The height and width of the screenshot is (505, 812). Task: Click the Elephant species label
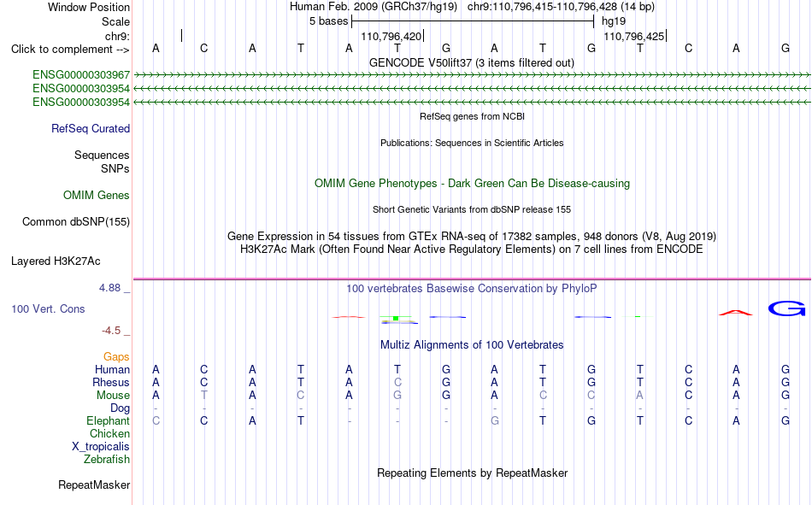(108, 420)
